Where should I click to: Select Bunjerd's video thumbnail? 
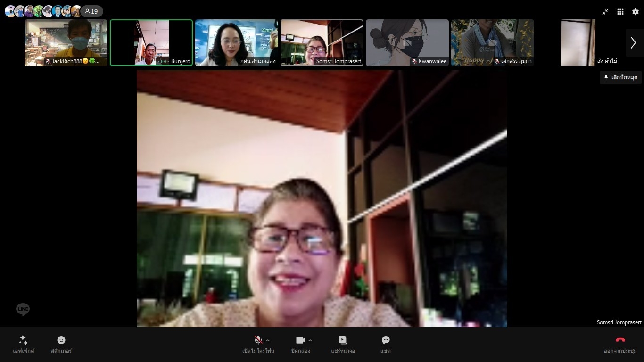(x=151, y=42)
